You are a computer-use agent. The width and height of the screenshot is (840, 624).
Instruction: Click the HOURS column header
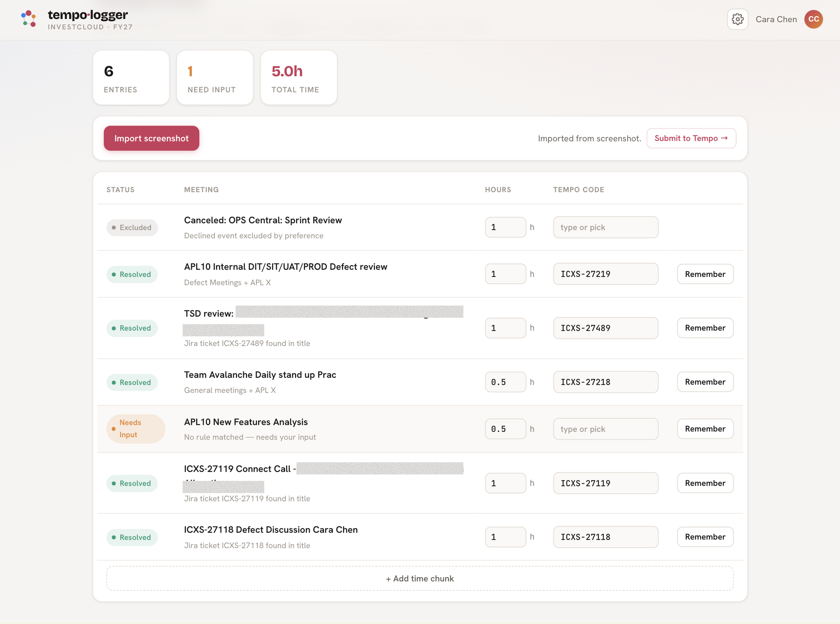coord(497,190)
